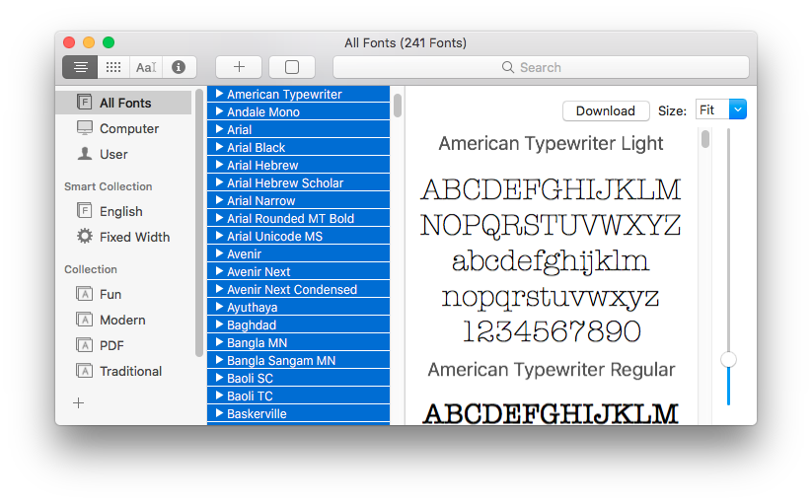
Task: Click the sidebar scrollbar
Action: coord(199,223)
